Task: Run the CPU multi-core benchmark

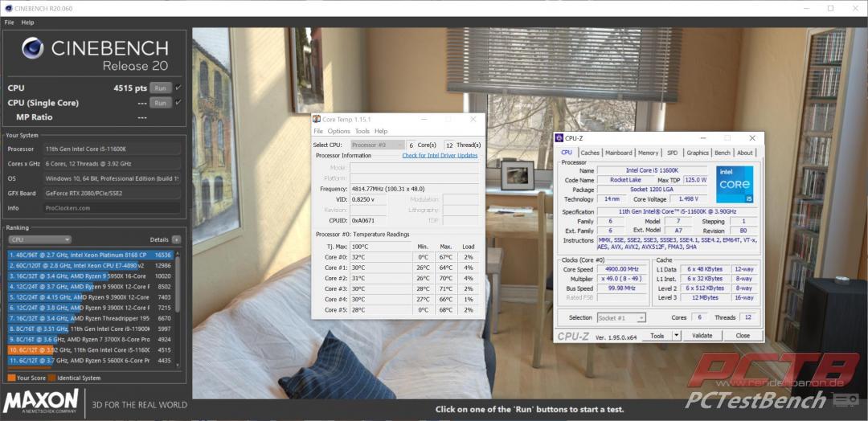Action: pos(160,88)
